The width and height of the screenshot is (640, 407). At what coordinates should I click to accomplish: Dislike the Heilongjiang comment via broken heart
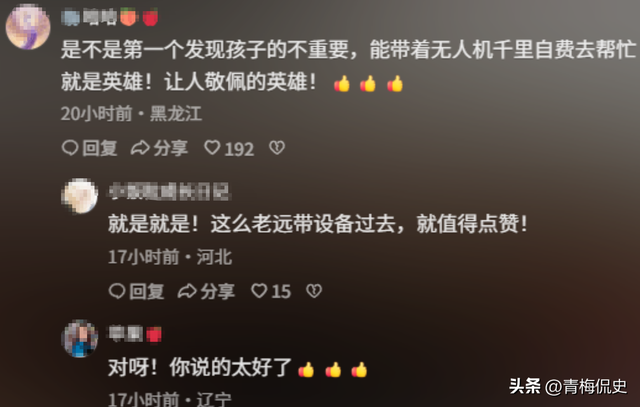coord(277,148)
